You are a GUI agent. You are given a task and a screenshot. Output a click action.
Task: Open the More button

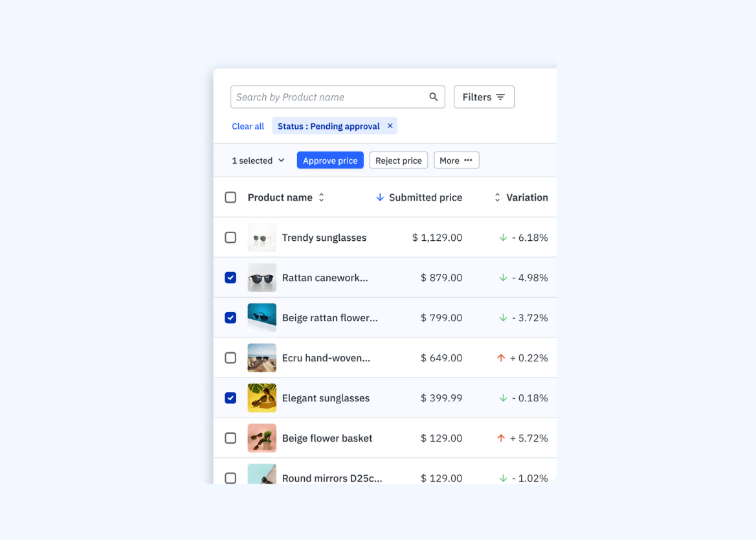point(456,160)
